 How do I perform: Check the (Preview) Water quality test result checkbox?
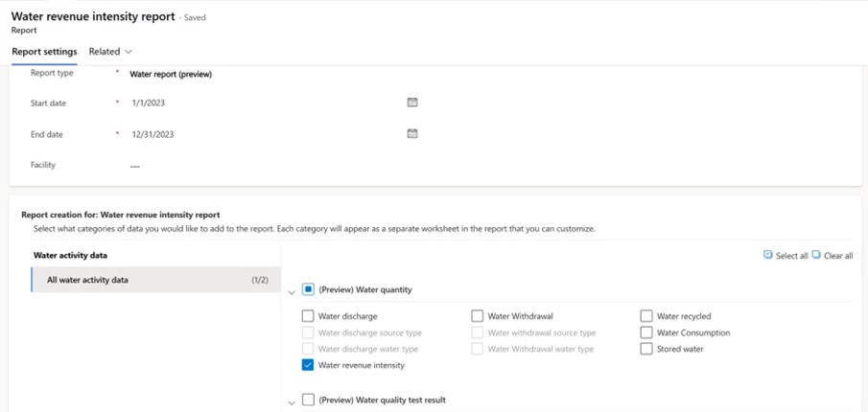point(308,400)
